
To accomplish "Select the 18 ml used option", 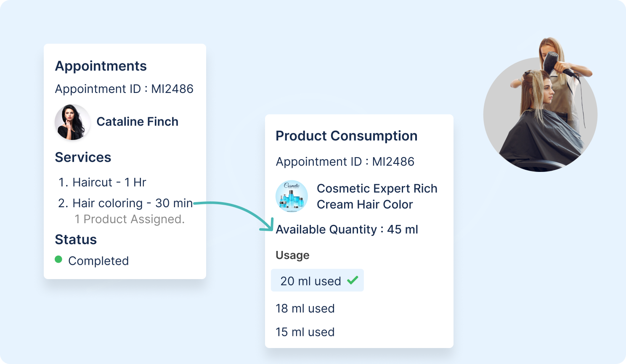I will [305, 308].
